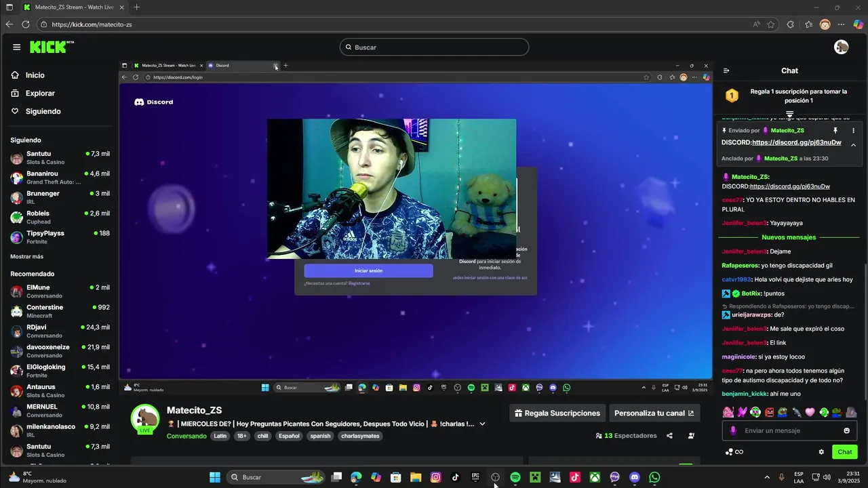Go to Inicio in the sidebar
Image resolution: width=868 pixels, height=488 pixels.
pos(35,75)
